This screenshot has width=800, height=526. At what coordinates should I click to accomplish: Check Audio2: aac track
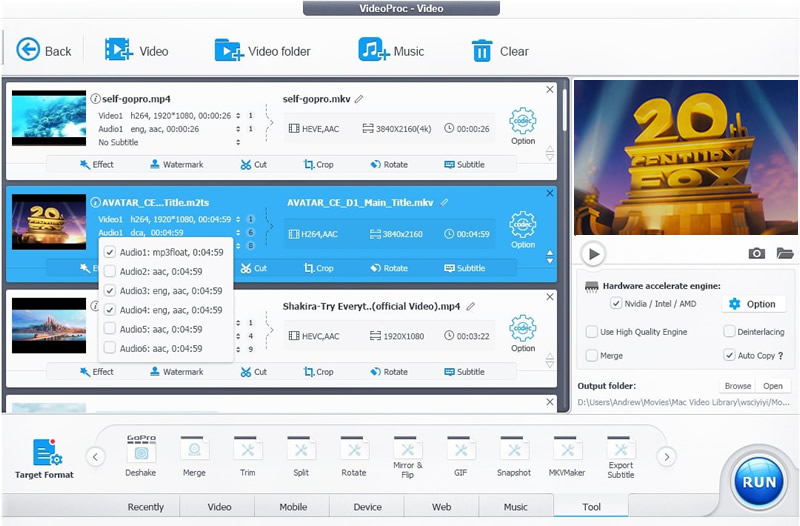pos(110,271)
